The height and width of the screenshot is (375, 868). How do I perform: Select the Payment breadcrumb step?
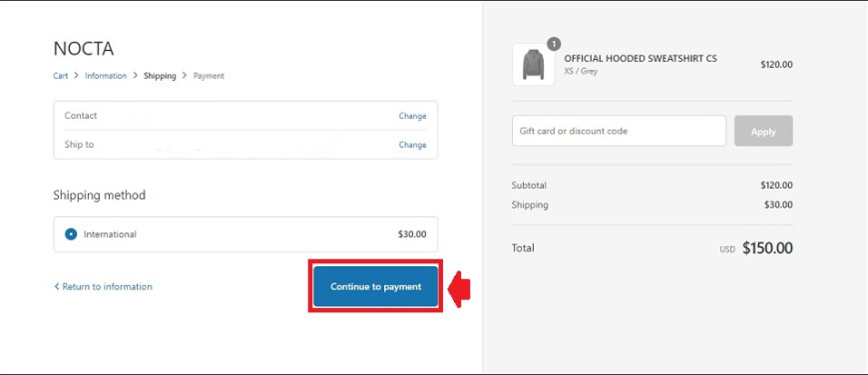click(x=209, y=76)
